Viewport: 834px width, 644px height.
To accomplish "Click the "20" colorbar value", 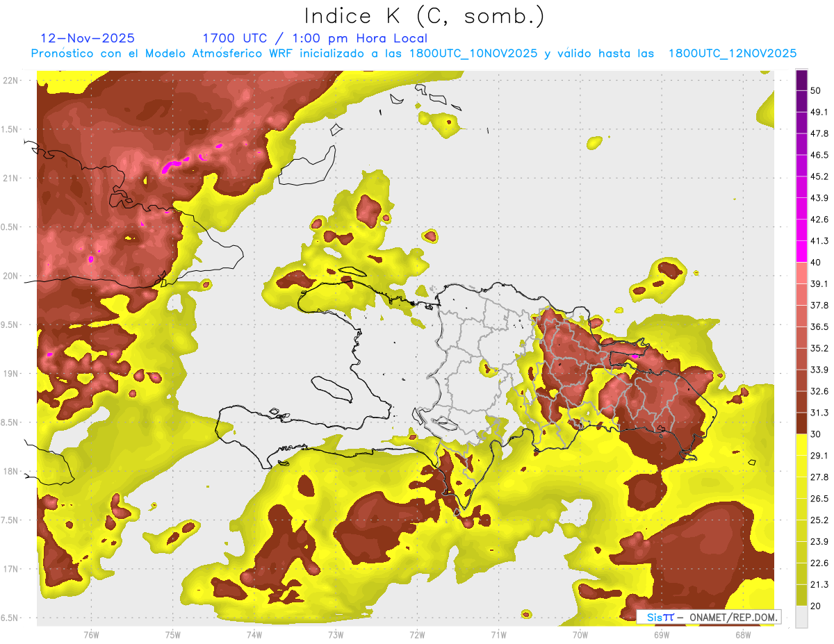I will click(x=816, y=606).
